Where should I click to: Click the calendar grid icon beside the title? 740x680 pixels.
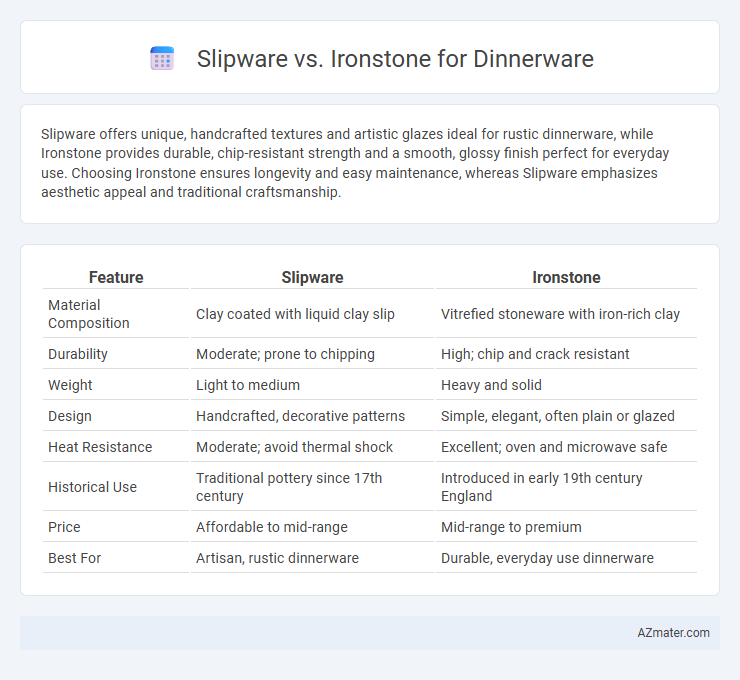point(162,59)
